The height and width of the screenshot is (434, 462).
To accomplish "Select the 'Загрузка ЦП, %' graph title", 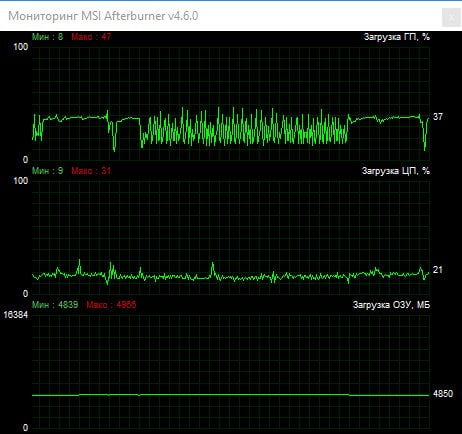I will [396, 171].
